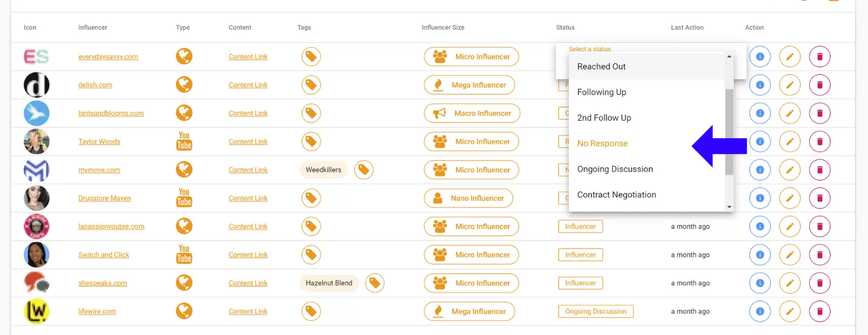868x335 pixels.
Task: Click status dropdown scrollbar down arrow
Action: [729, 207]
